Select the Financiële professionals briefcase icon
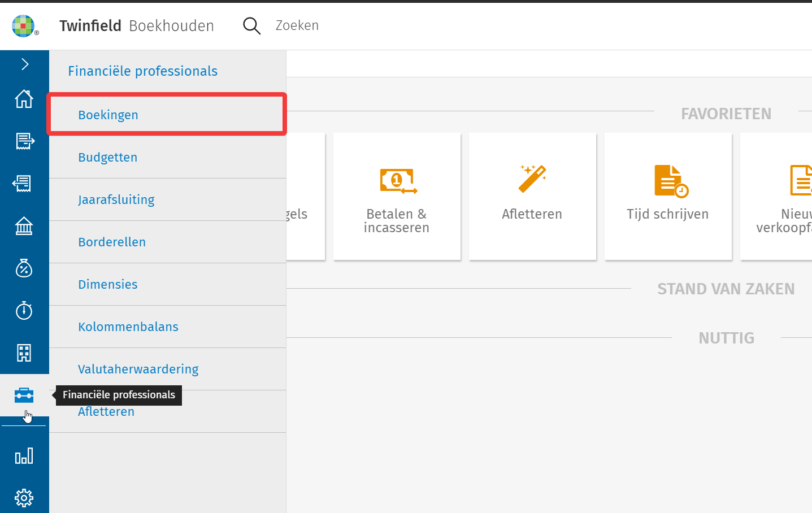 [x=24, y=395]
